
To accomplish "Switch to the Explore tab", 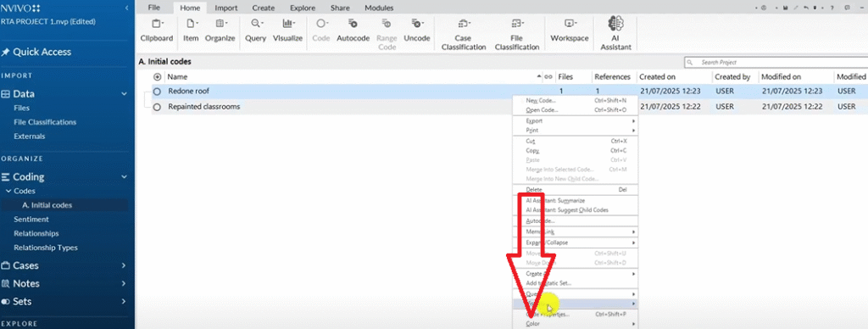I will click(303, 8).
